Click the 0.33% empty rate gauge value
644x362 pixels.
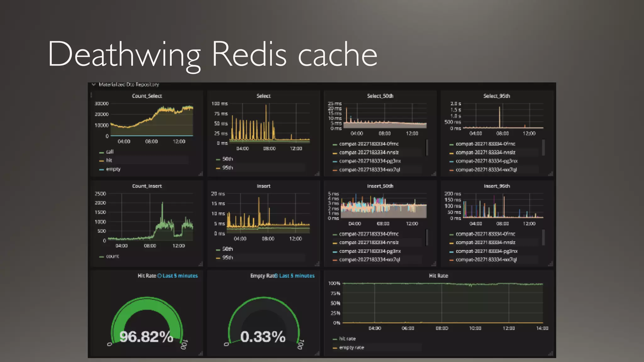263,337
